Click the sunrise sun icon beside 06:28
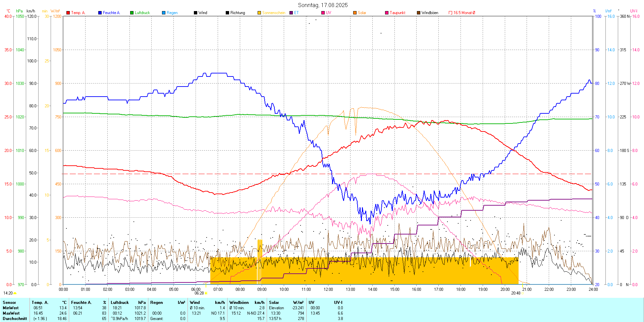Image resolution: width=644 pixels, height=322 pixels. [206, 293]
